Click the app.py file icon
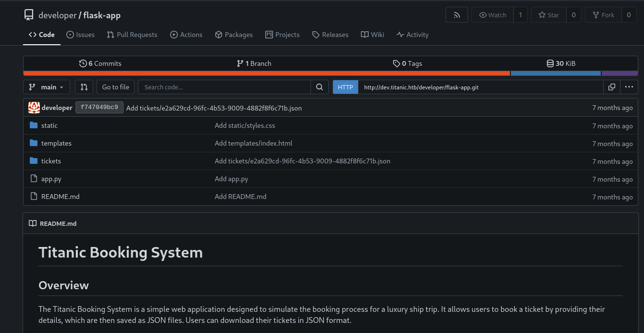Viewport: 644px width, 333px height. pyautogui.click(x=34, y=179)
